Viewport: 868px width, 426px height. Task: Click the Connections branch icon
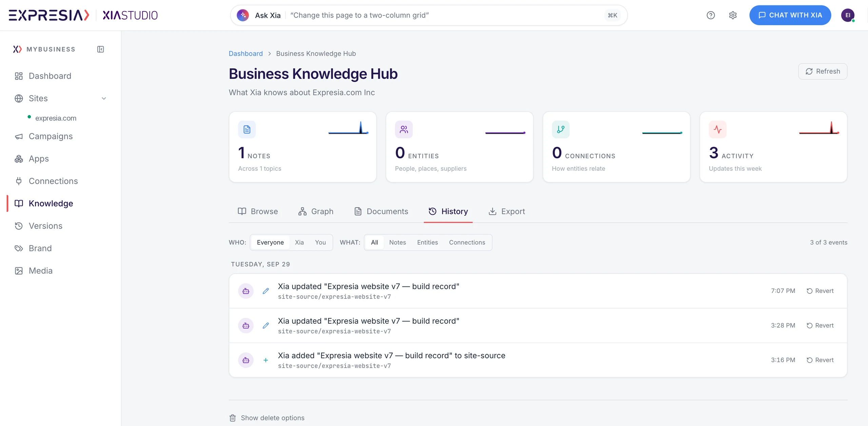pyautogui.click(x=561, y=129)
